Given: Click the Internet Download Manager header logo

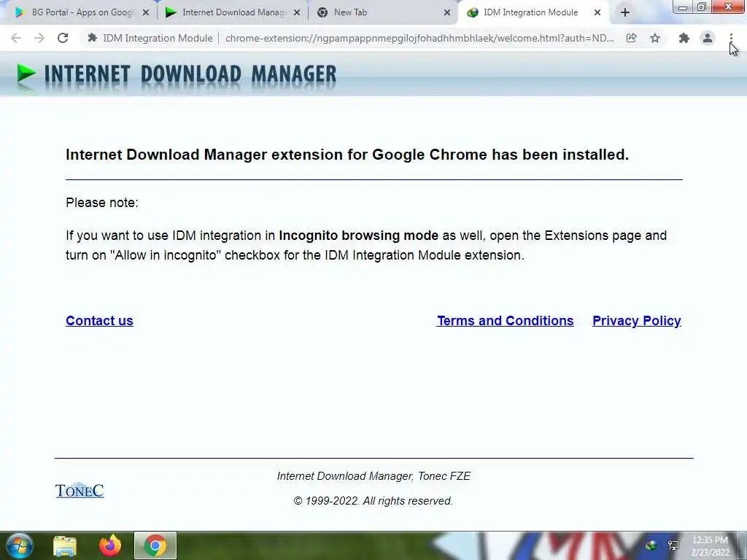Looking at the screenshot, I should (177, 75).
